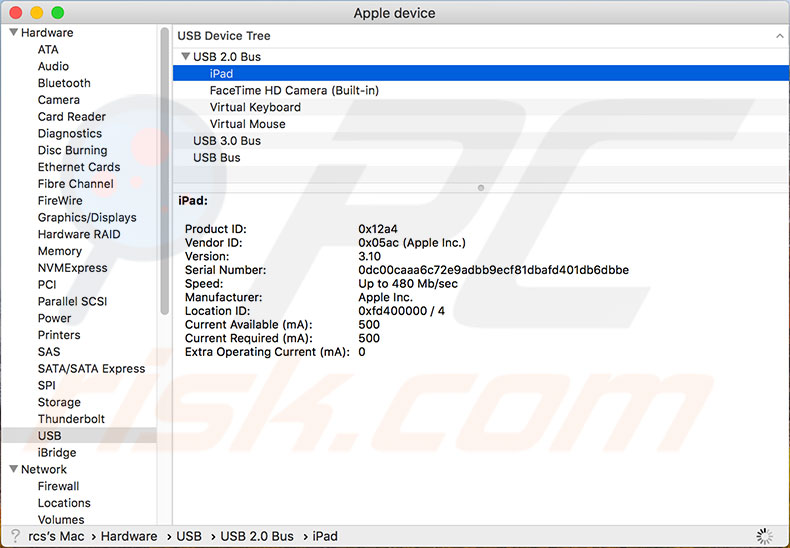Screen dimensions: 790x548
Task: Open Disc Burning information
Action: coord(72,150)
